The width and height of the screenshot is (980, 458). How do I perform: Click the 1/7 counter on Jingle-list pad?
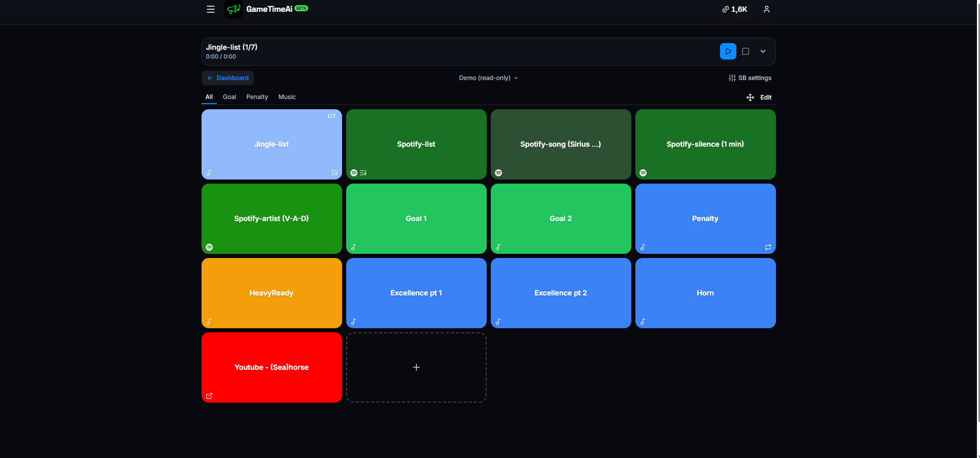(331, 116)
